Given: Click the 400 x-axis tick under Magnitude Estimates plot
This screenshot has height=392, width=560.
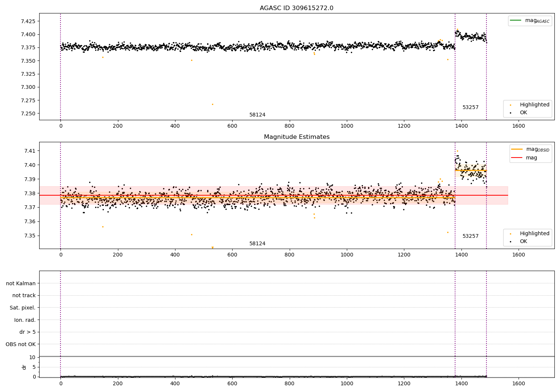Looking at the screenshot, I should (175, 255).
